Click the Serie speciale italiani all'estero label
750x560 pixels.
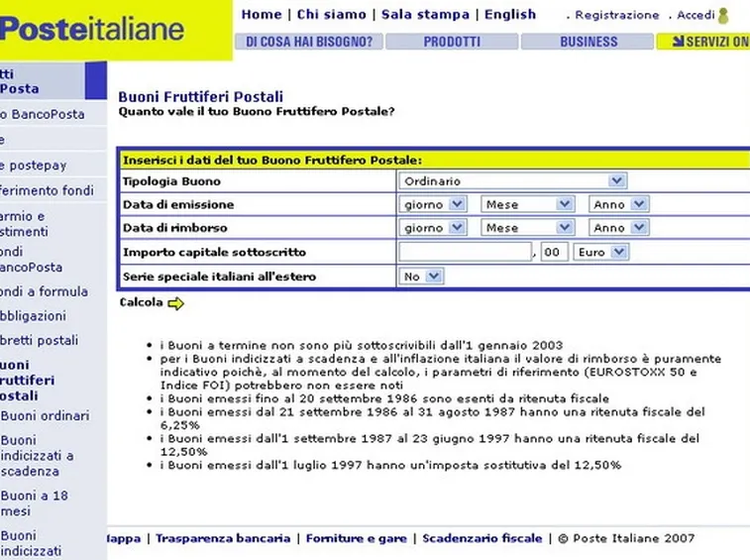click(220, 277)
